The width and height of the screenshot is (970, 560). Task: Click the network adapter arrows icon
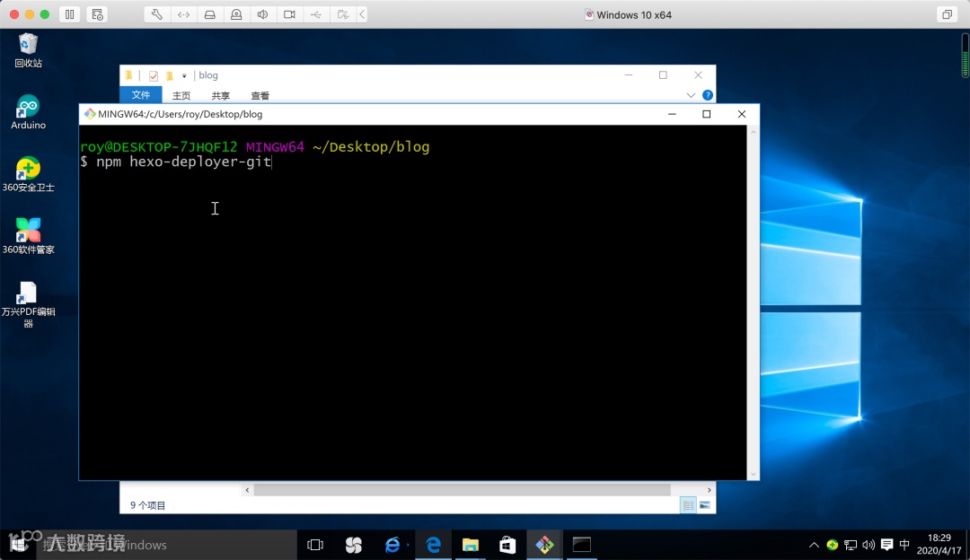[x=184, y=14]
